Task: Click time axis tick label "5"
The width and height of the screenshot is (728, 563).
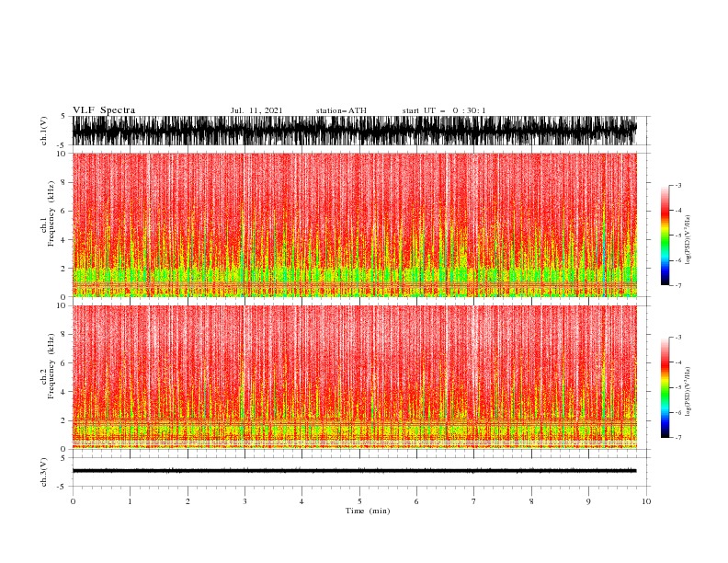Action: point(359,501)
